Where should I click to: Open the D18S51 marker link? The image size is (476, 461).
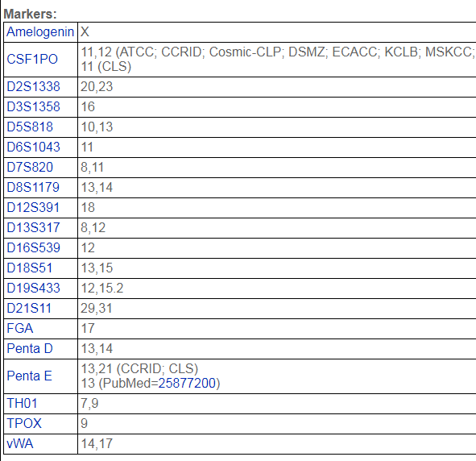click(x=30, y=268)
